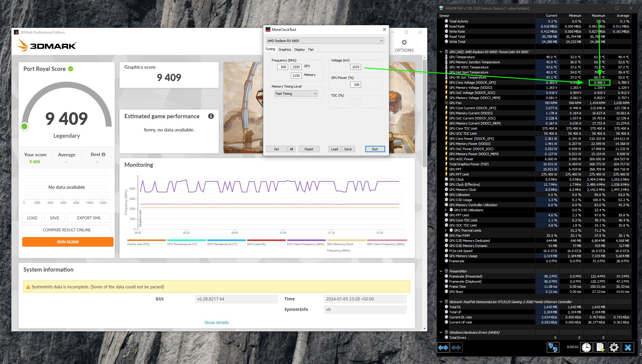Expand GPU D3D Utilizations row
The image size is (642, 364).
(446, 210)
